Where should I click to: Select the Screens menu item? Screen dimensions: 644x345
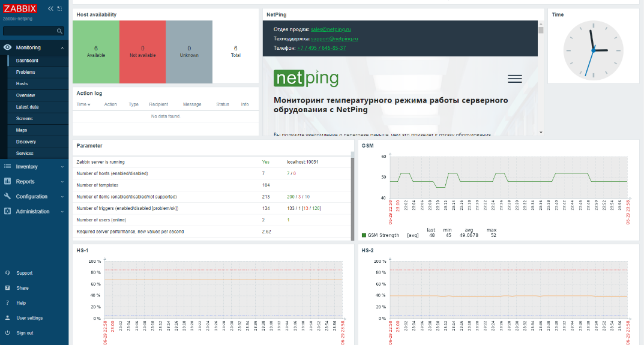point(24,118)
